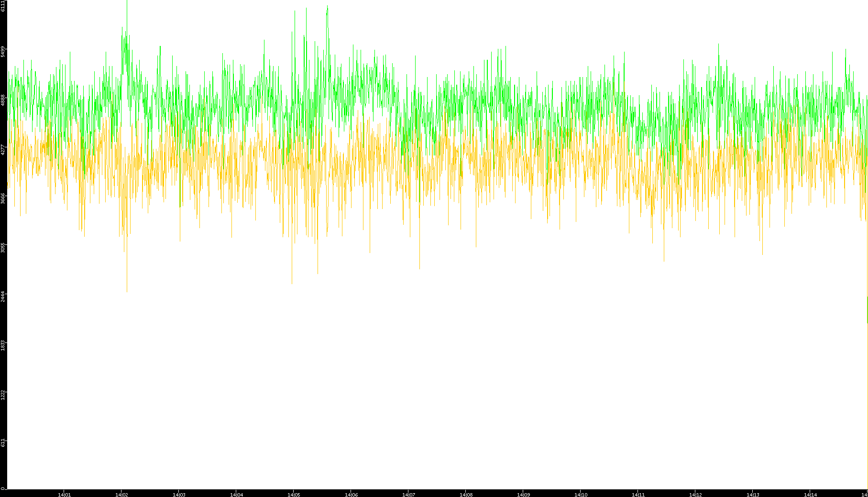This screenshot has height=497, width=868.
Task: Click the 14:13 time axis label
Action: pos(753,495)
